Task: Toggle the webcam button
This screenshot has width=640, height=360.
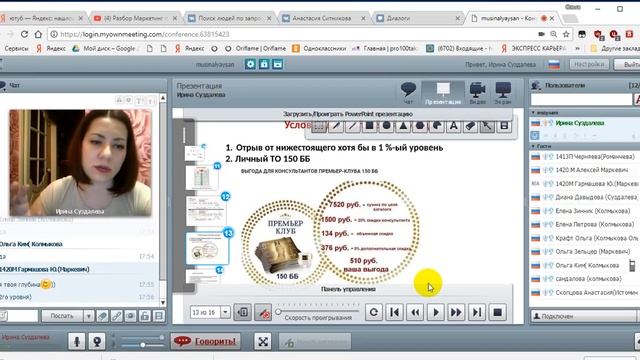Action: [97, 341]
